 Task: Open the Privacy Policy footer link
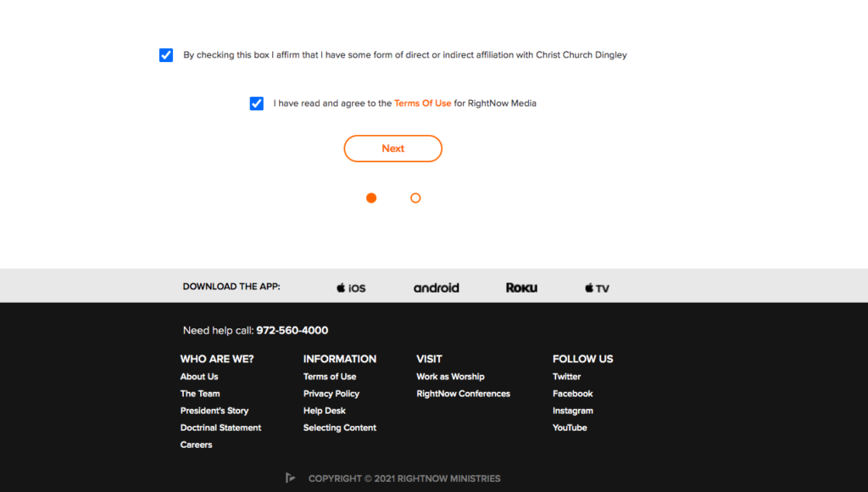pos(331,394)
